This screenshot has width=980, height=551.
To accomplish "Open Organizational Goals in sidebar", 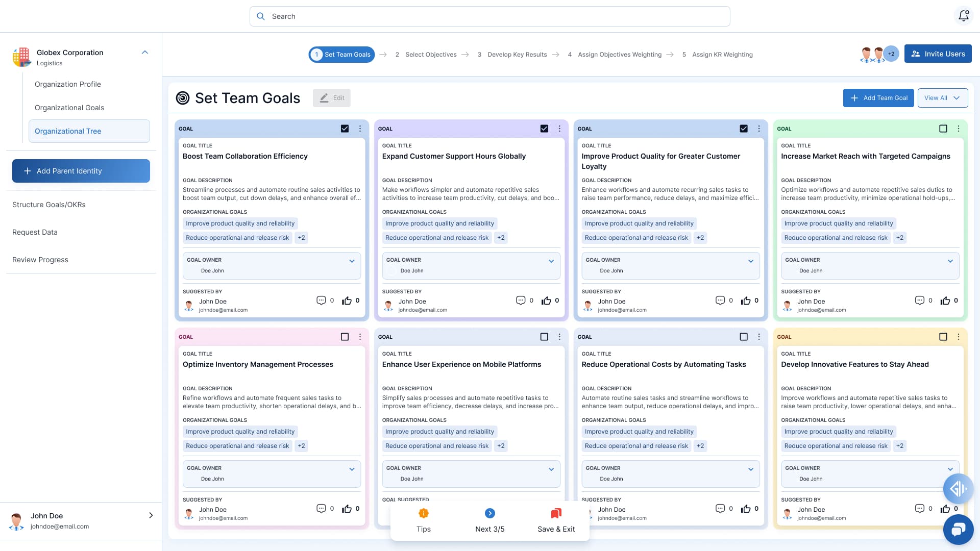I will pyautogui.click(x=69, y=108).
